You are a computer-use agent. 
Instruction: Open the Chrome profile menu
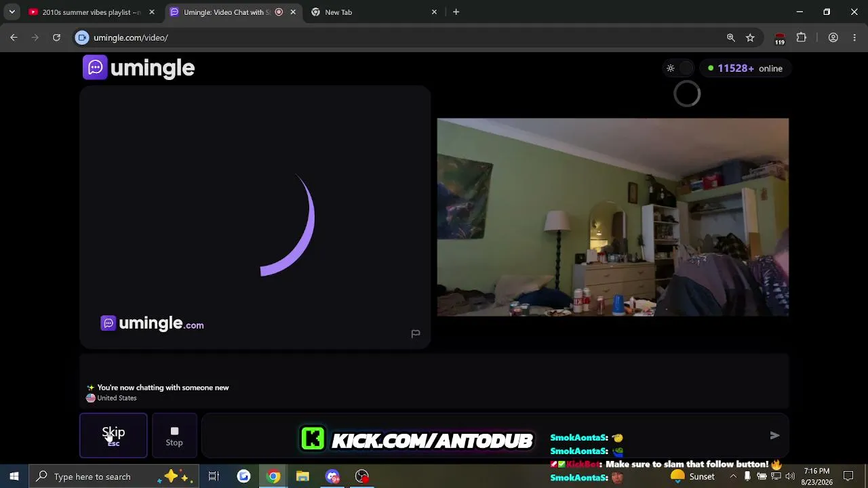833,38
